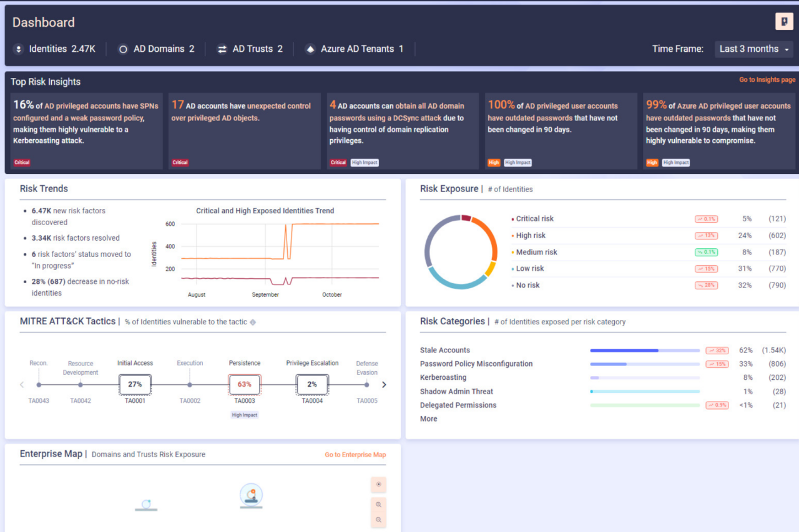Click the Execution TA0002 tactic dot

tap(190, 385)
